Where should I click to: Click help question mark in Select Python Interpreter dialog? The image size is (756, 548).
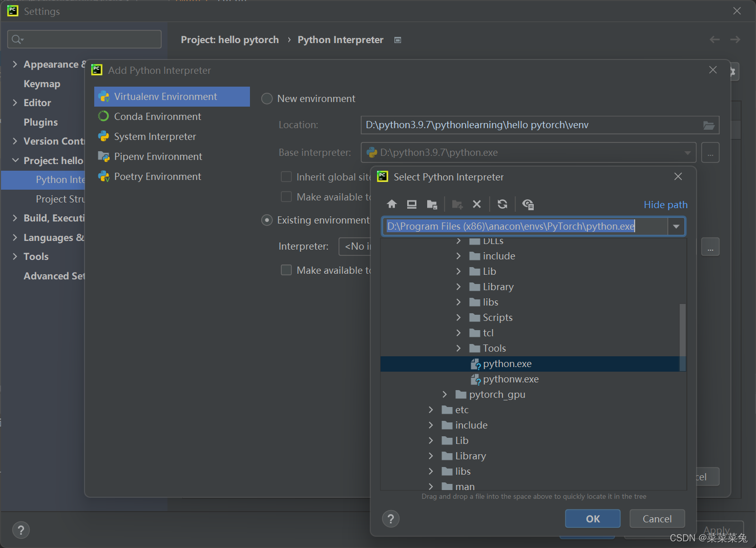(x=391, y=519)
